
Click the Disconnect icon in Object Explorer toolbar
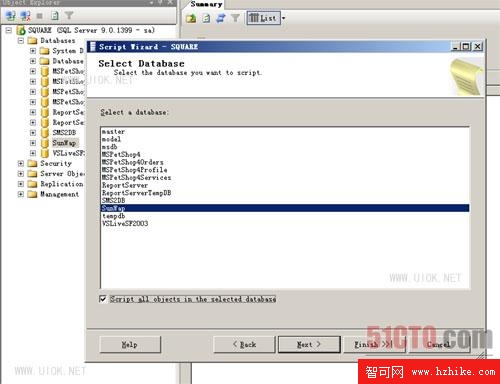(x=25, y=15)
